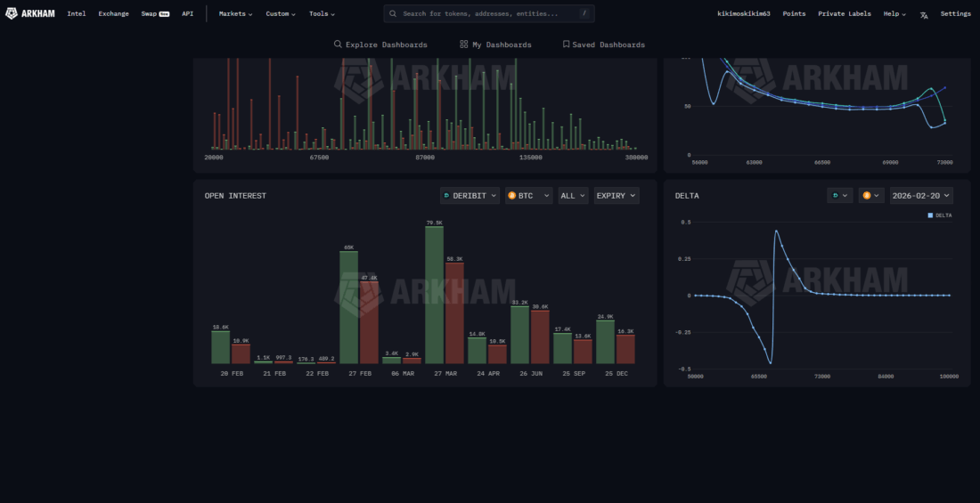Screen dimensions: 980x503
Task: Click the OPEN INTEREST panel title
Action: click(x=235, y=196)
